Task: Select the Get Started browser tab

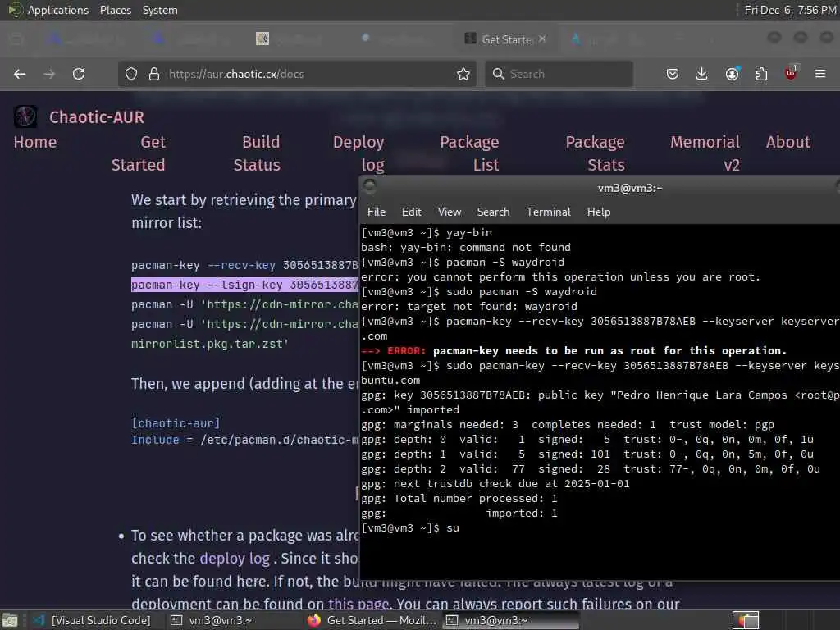Action: (505, 39)
